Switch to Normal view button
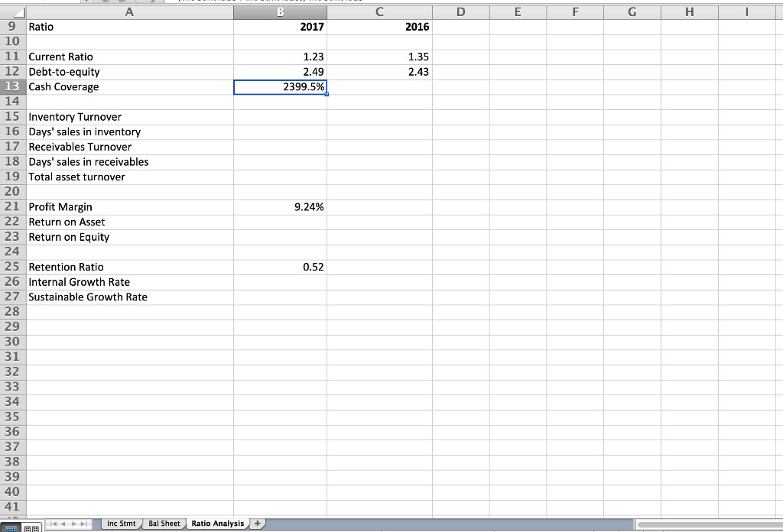The width and height of the screenshot is (783, 532). 11,528
